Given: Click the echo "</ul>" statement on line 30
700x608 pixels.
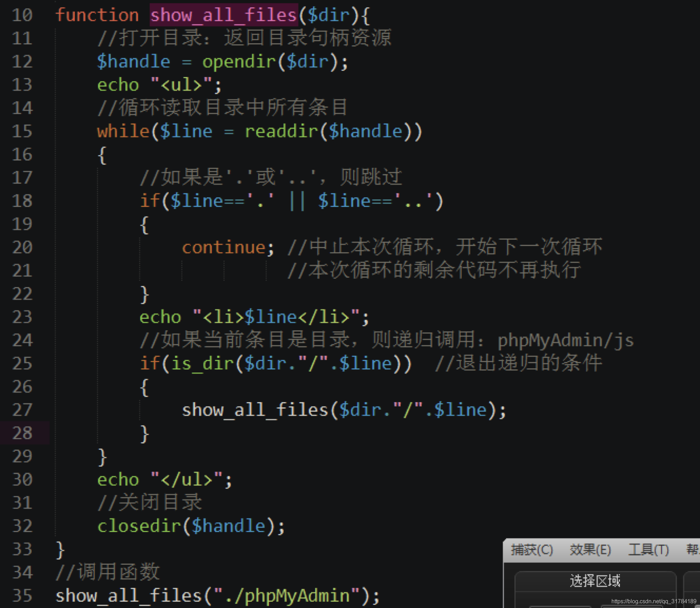Looking at the screenshot, I should tap(164, 480).
